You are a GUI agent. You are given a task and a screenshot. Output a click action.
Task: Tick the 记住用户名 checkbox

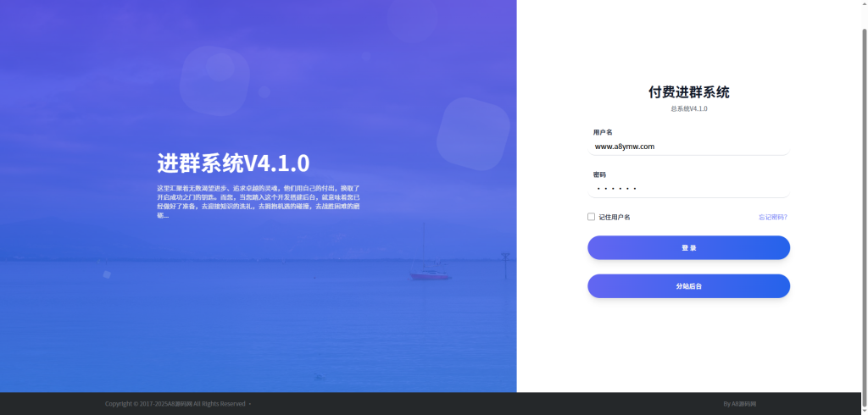[591, 217]
